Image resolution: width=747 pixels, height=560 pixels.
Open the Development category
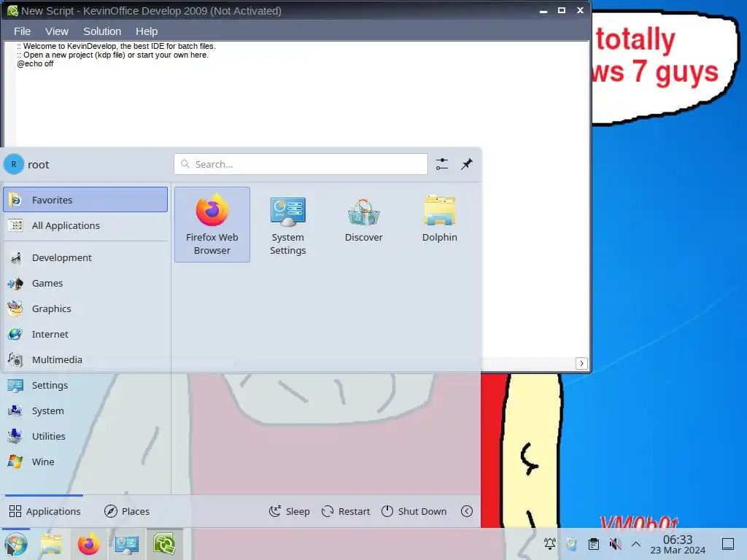point(85,257)
